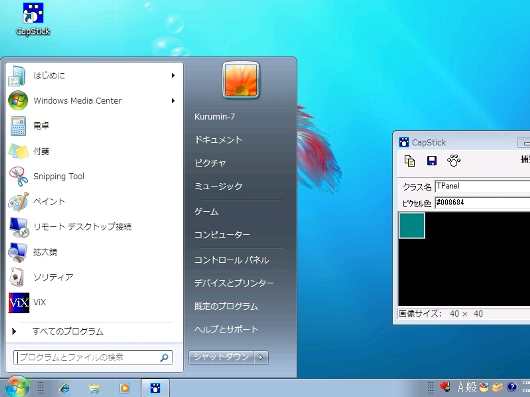Click the copy icon in CapStick toolbar

pos(410,161)
